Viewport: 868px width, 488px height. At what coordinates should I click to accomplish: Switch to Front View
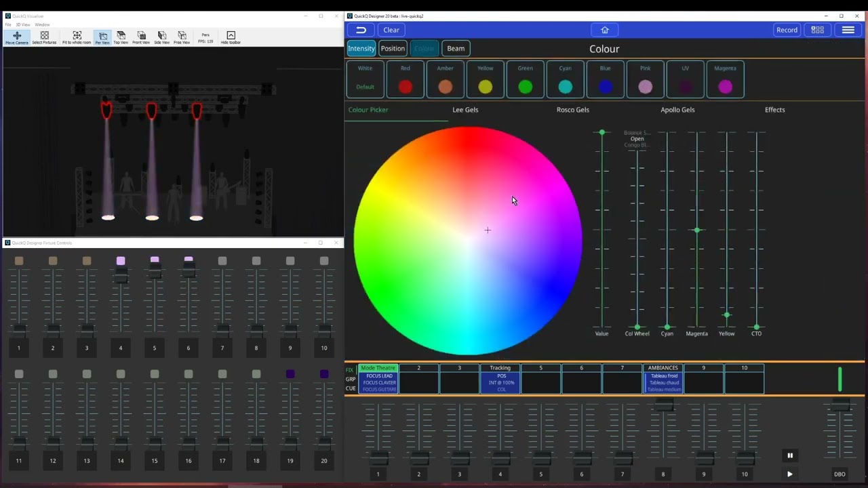141,38
